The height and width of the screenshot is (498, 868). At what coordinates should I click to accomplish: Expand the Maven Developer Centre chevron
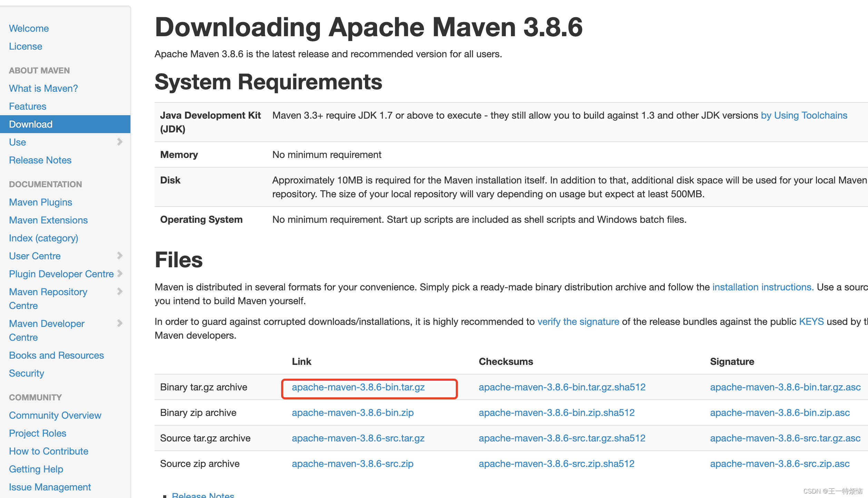pos(120,323)
